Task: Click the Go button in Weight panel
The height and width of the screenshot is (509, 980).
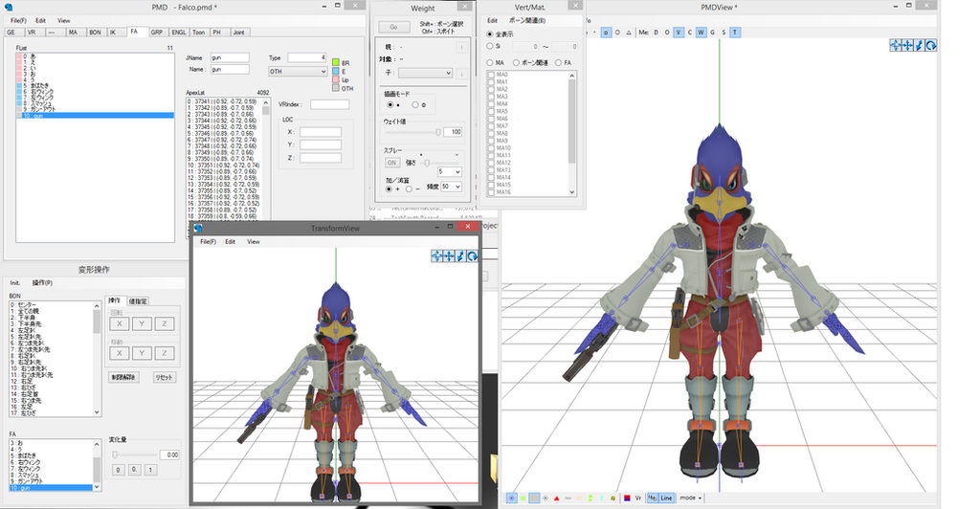Action: [393, 27]
